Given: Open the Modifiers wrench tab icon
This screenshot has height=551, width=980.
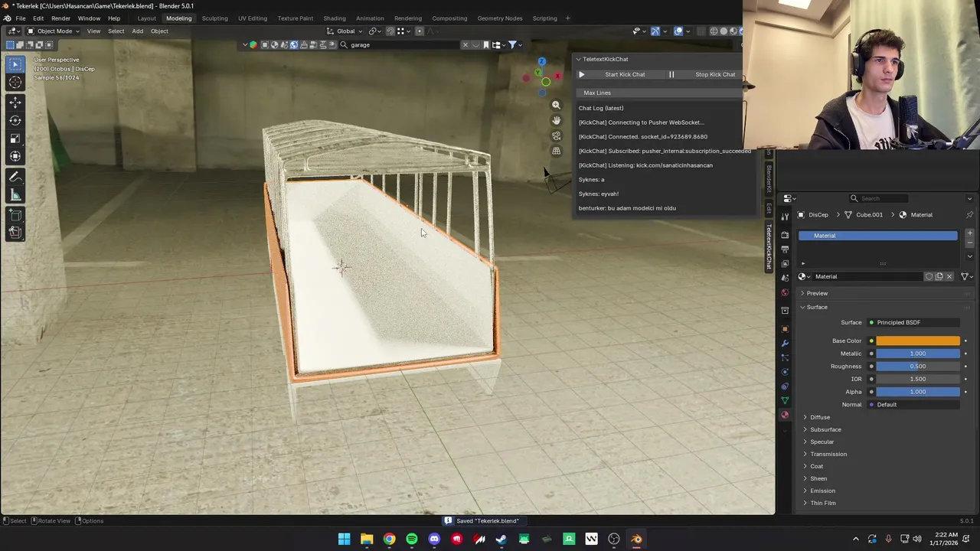Looking at the screenshot, I should 785,343.
